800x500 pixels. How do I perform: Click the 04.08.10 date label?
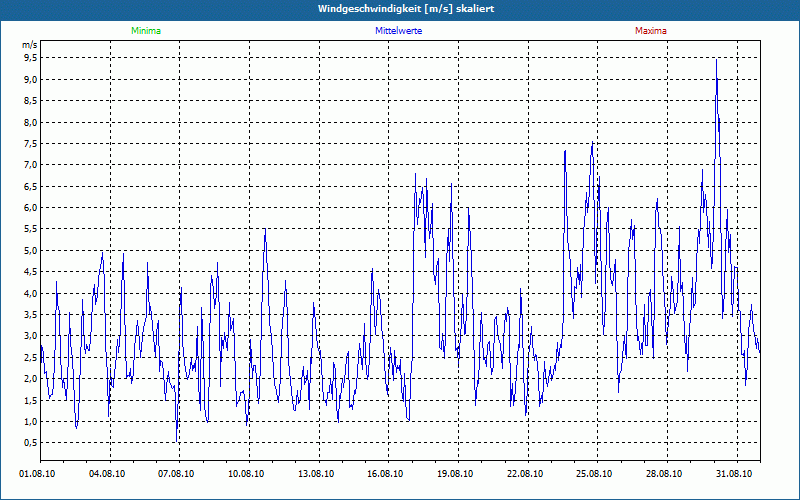[107, 474]
